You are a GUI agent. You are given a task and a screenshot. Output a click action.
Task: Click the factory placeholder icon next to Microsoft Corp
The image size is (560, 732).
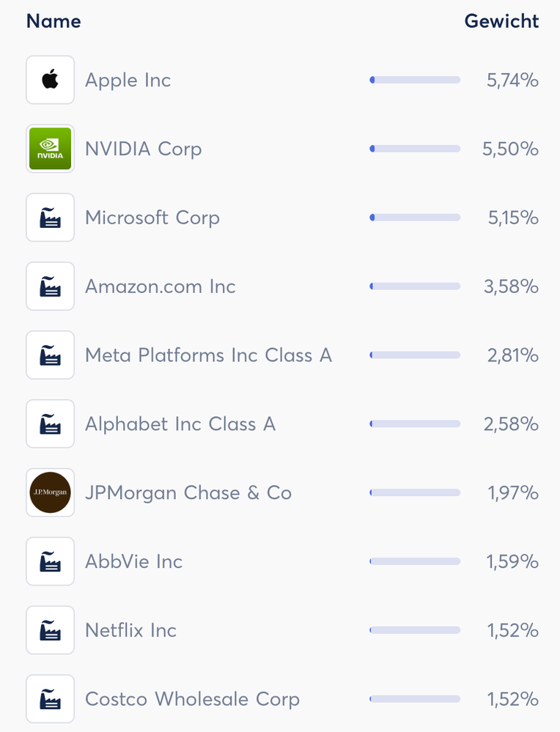point(50,217)
